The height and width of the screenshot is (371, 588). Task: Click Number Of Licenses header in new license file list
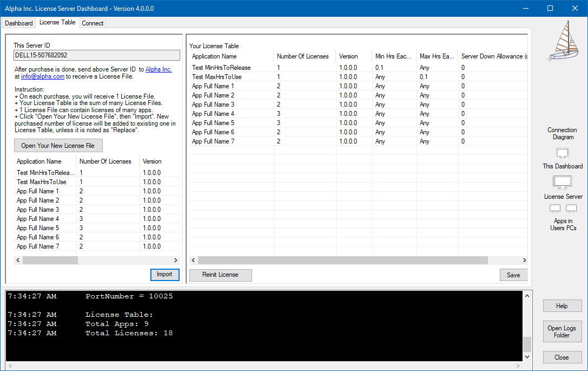(x=108, y=161)
